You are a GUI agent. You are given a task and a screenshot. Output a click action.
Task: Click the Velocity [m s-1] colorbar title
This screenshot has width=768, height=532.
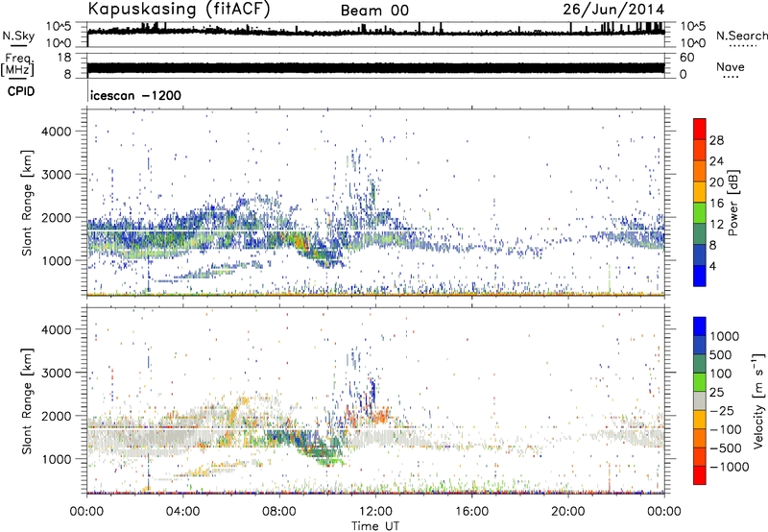pyautogui.click(x=758, y=400)
